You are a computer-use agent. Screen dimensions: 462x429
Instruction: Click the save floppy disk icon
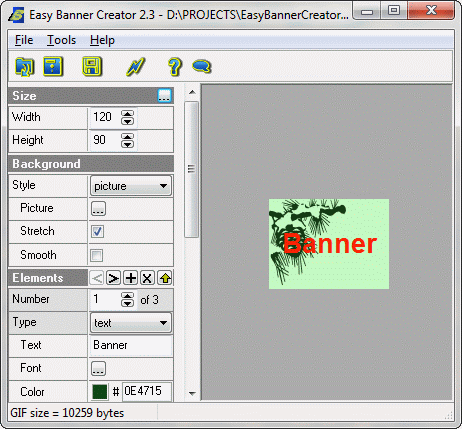(92, 66)
